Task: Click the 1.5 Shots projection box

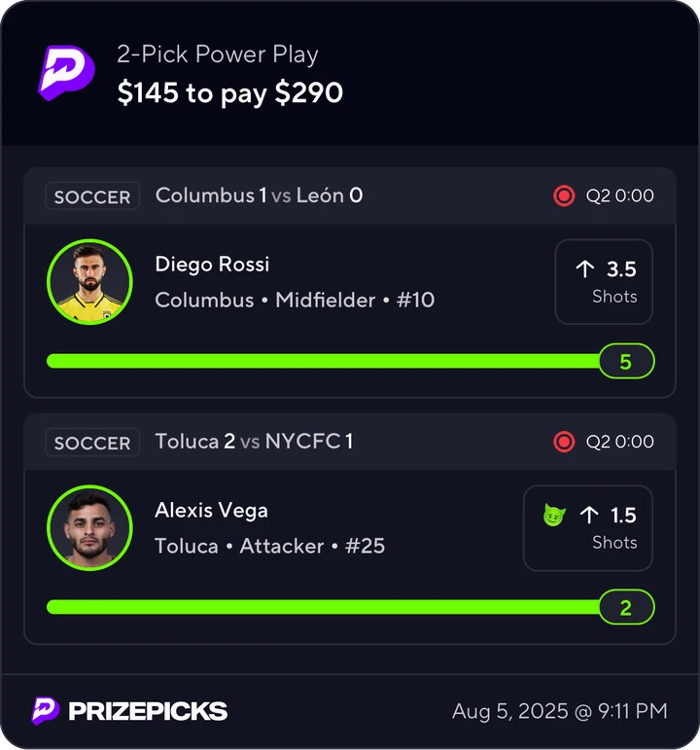Action: pos(588,527)
